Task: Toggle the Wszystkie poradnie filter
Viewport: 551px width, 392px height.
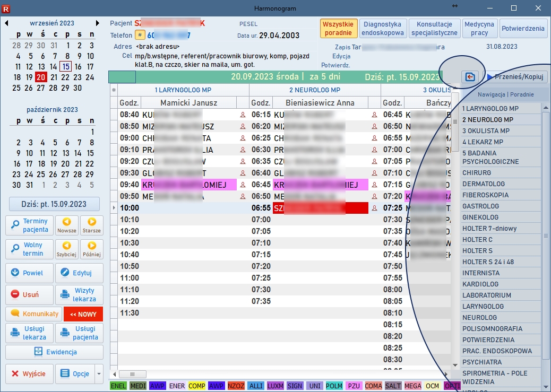Action: coord(338,29)
